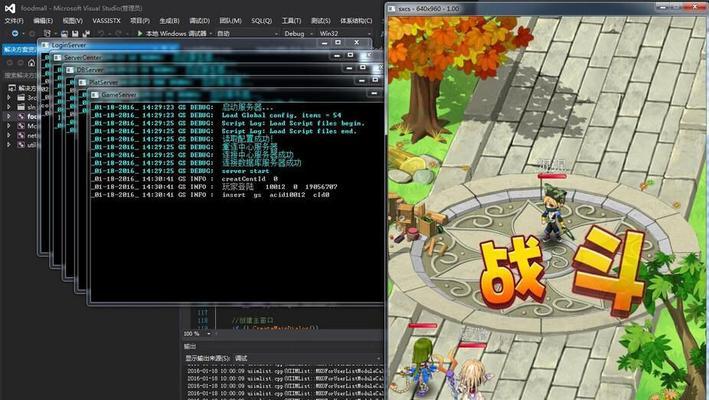Click the 'creatContId 0' console line
This screenshot has height=400, width=709.
point(250,179)
